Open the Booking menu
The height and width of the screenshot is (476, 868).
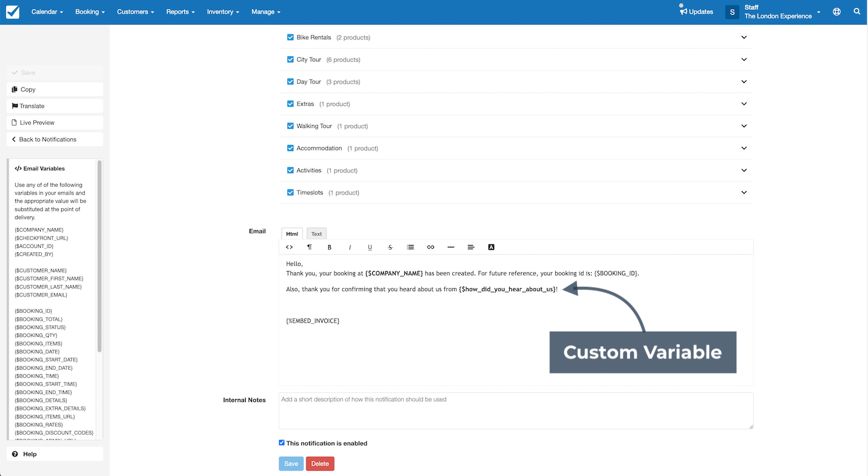[90, 12]
